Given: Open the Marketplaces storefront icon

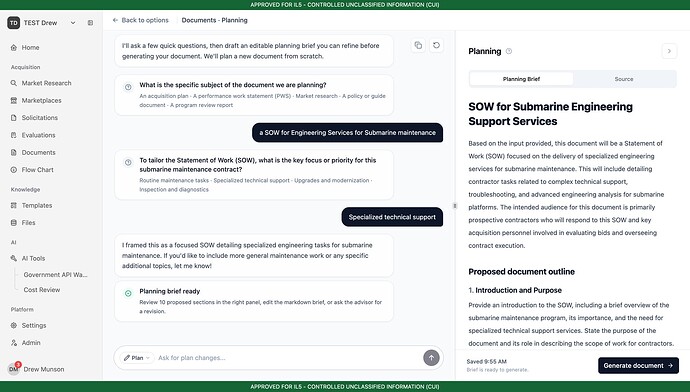Looking at the screenshot, I should click(x=14, y=100).
